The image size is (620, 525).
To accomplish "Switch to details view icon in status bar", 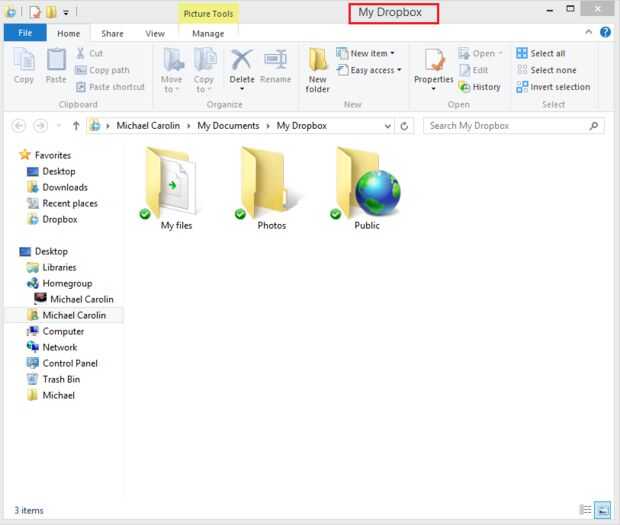I will pos(585,510).
